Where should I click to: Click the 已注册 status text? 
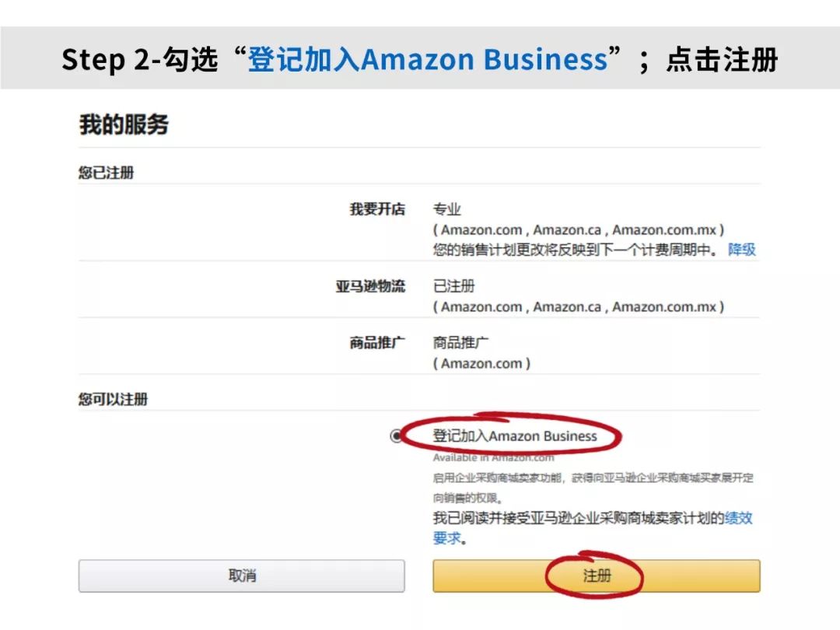454,286
